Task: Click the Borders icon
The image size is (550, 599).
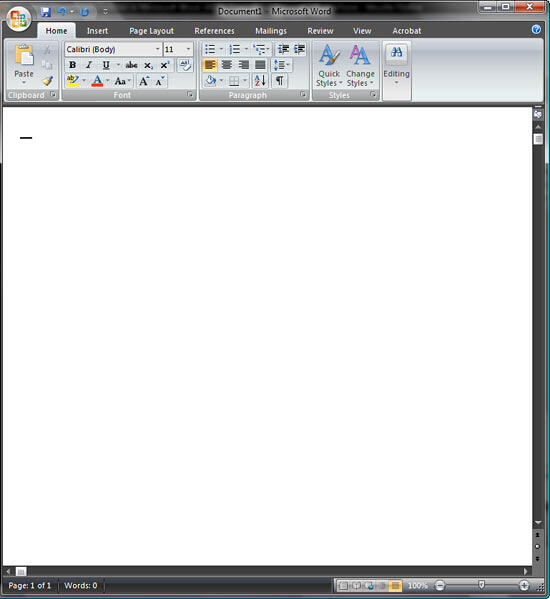Action: pos(234,81)
